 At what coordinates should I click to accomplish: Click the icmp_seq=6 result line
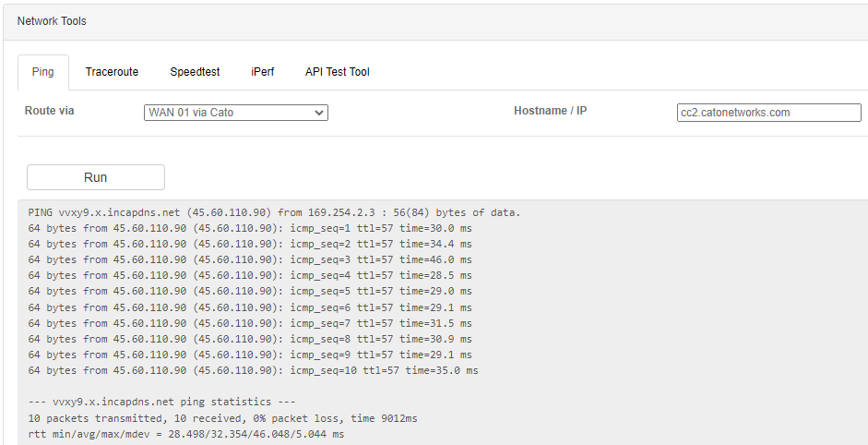tap(250, 307)
